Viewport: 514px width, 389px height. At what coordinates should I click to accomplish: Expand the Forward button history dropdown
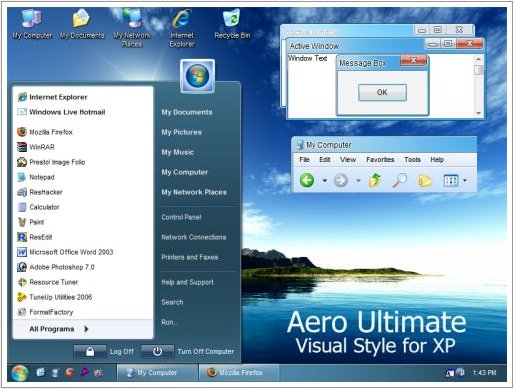pos(358,181)
